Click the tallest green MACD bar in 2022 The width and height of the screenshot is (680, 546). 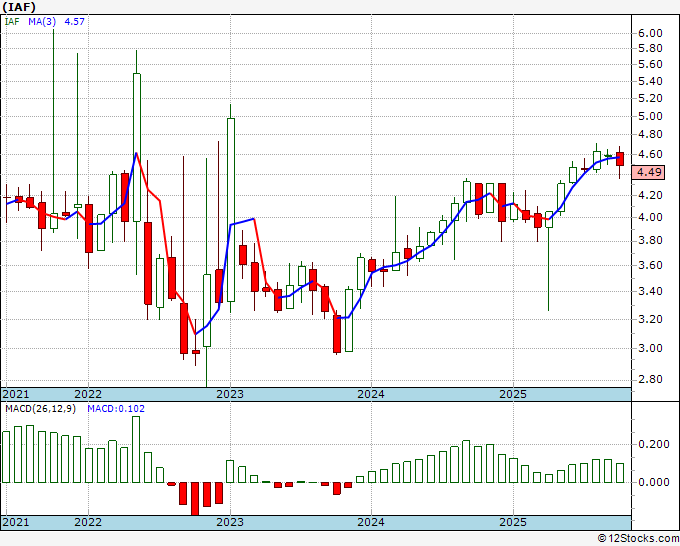coord(136,449)
